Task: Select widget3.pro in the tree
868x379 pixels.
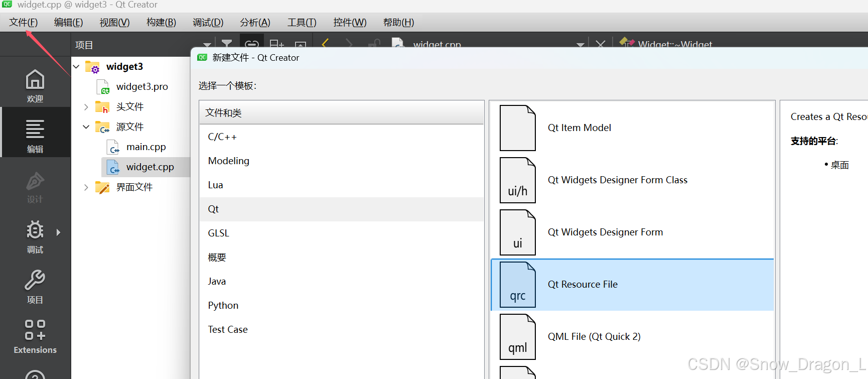Action: click(x=142, y=86)
